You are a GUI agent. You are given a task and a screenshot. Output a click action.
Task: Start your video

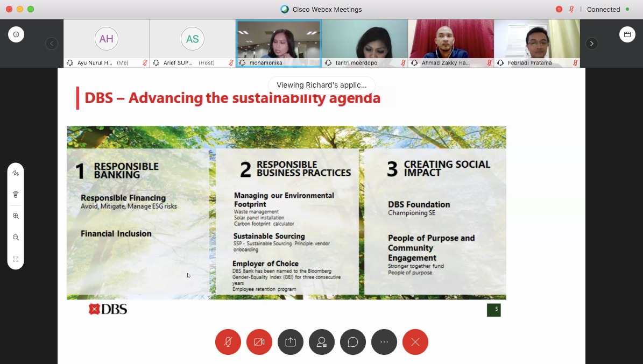point(259,342)
